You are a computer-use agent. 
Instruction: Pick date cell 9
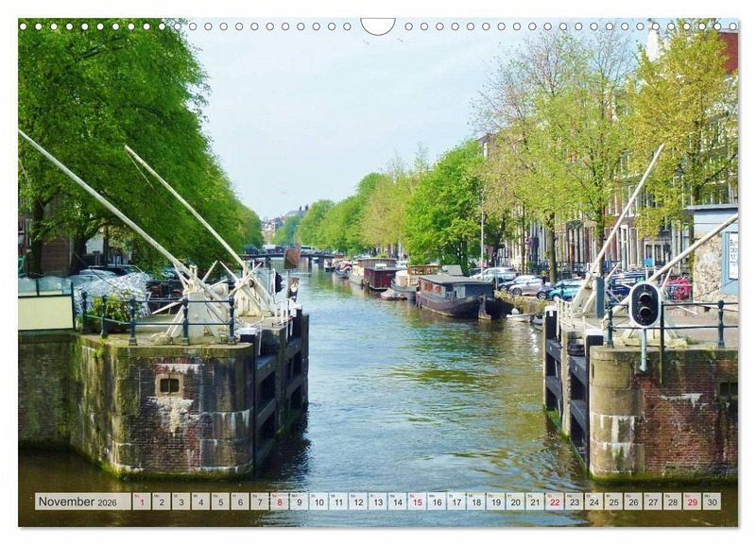click(300, 502)
